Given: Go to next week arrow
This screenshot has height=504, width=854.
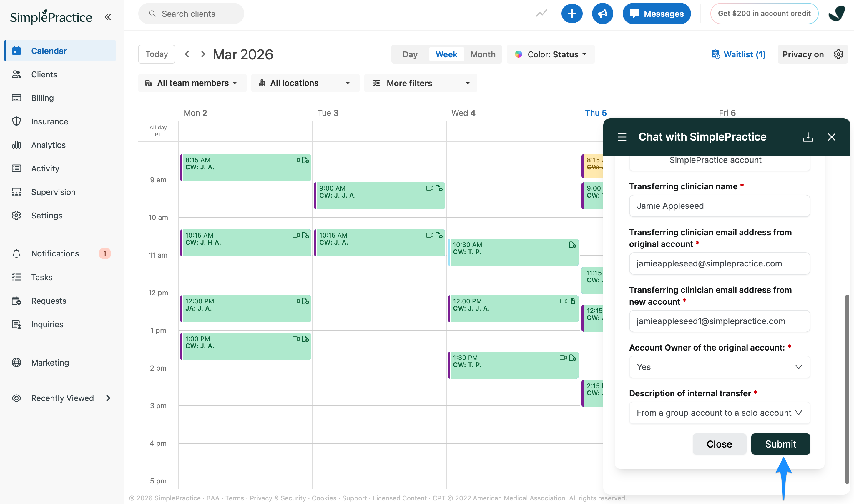Looking at the screenshot, I should tap(203, 54).
